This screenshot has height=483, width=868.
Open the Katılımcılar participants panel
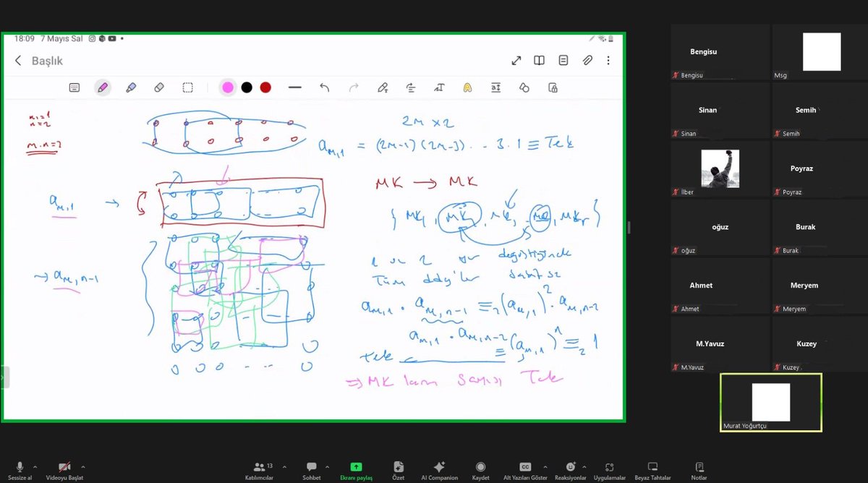(x=259, y=471)
